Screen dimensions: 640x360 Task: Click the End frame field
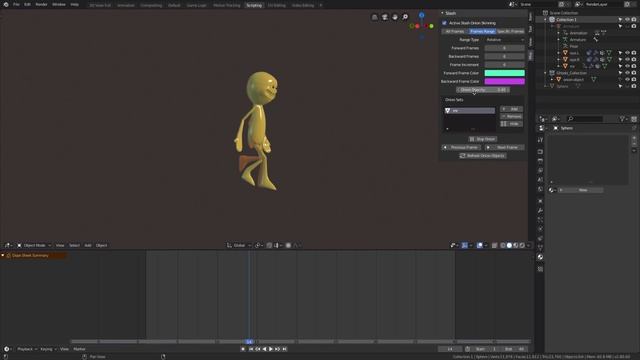pyautogui.click(x=513, y=349)
